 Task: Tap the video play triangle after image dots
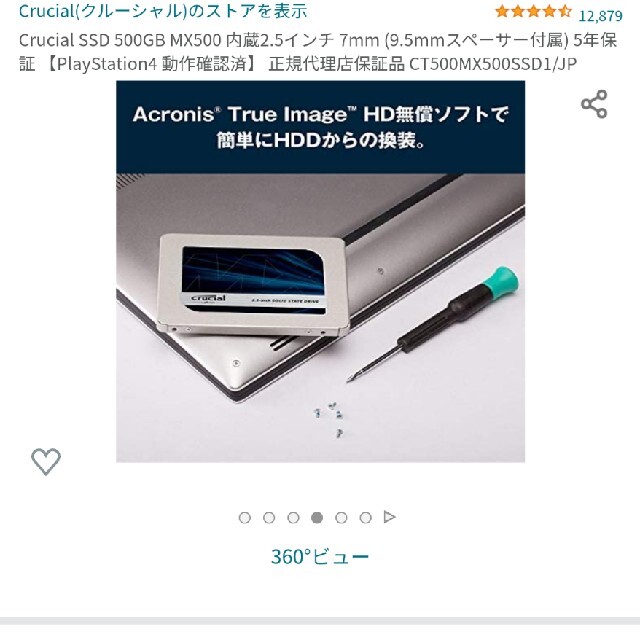click(390, 517)
